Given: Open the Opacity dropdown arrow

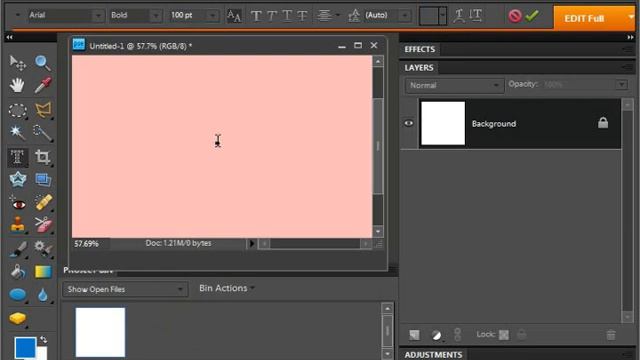Looking at the screenshot, I should pos(622,85).
